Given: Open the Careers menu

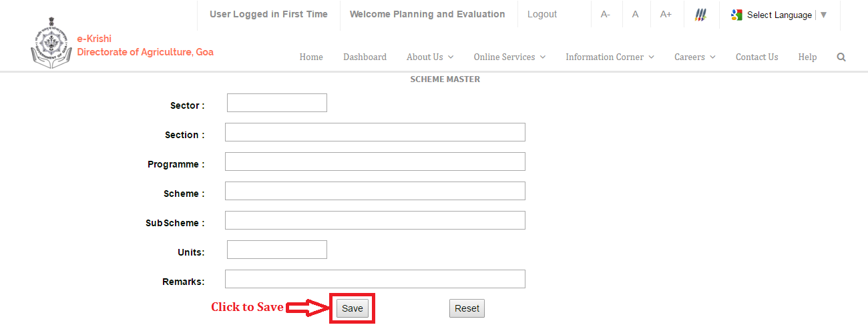Looking at the screenshot, I should click(694, 57).
